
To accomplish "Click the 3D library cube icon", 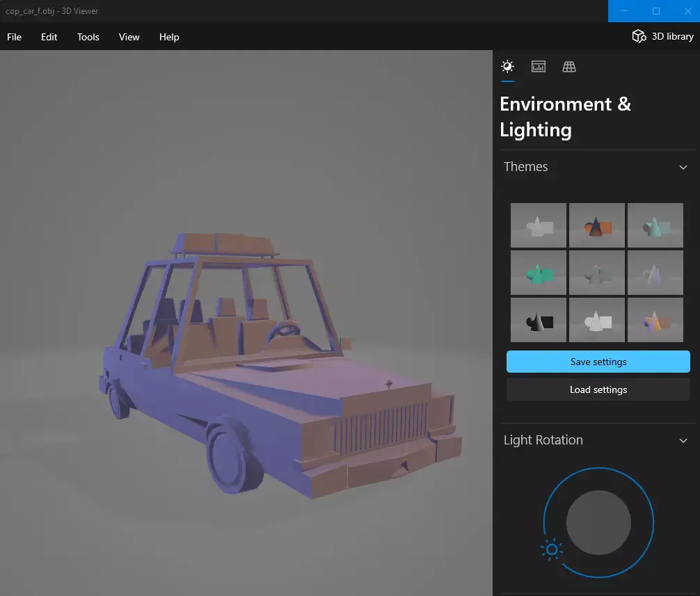I will click(x=639, y=36).
